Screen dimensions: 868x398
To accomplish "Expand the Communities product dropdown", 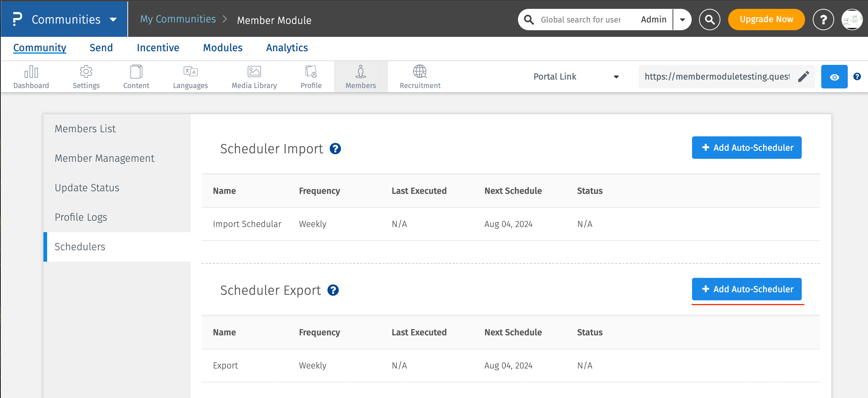I will tap(113, 20).
